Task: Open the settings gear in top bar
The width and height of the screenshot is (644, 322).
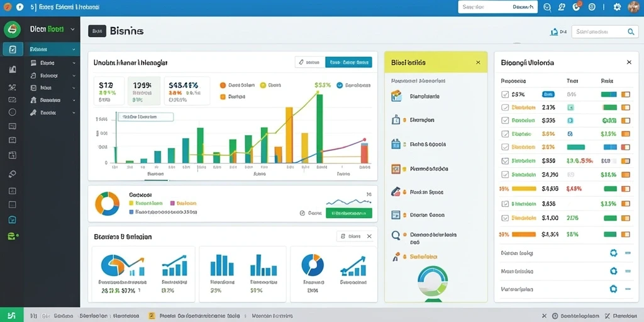Action: point(616,7)
